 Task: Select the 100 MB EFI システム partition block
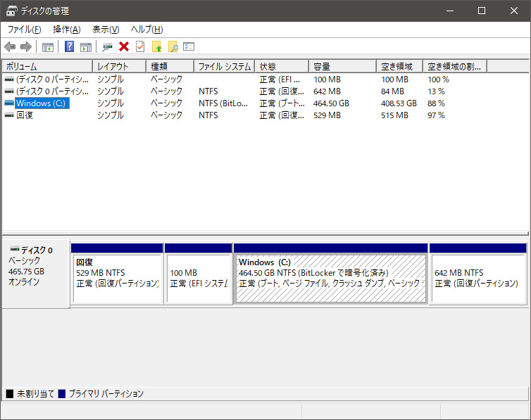[199, 274]
